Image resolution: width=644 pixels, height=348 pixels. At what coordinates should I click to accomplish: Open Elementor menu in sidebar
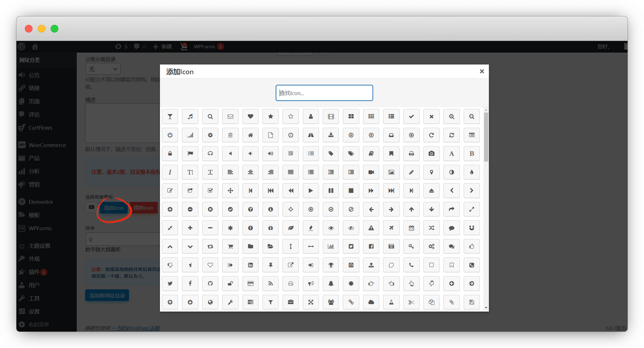click(x=41, y=202)
